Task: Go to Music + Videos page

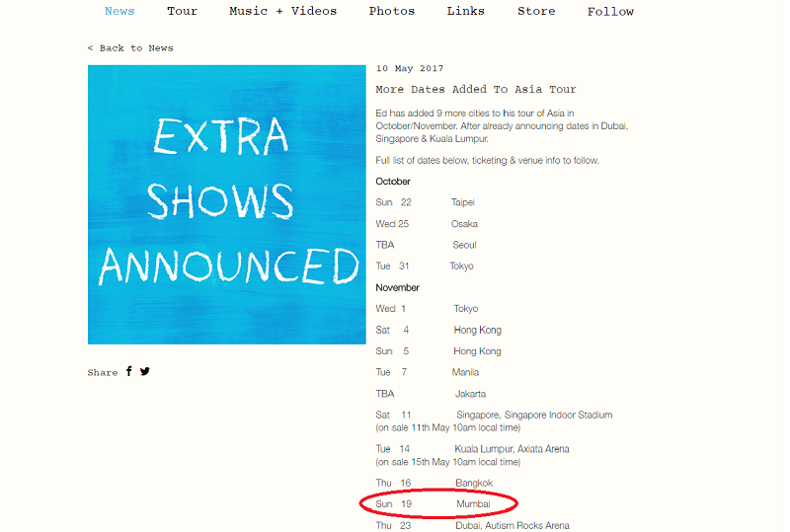Action: tap(282, 12)
